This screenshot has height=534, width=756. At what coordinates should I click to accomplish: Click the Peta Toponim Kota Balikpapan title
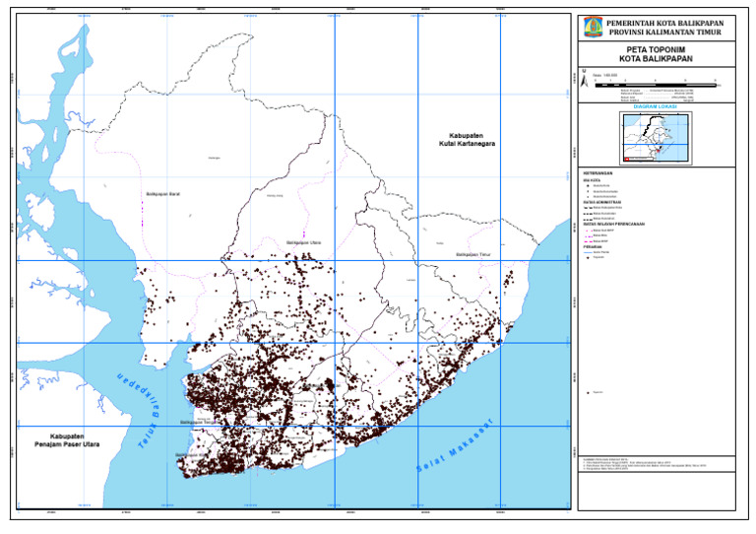tap(656, 53)
